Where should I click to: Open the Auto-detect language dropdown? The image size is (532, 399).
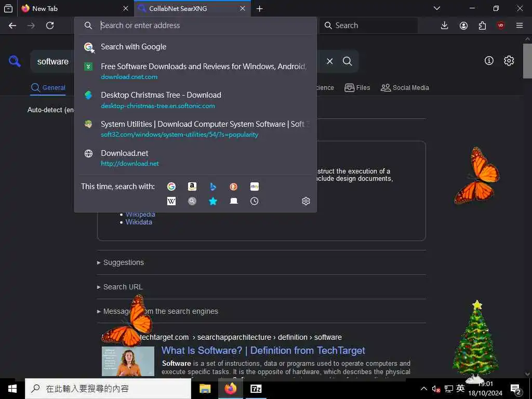point(51,110)
